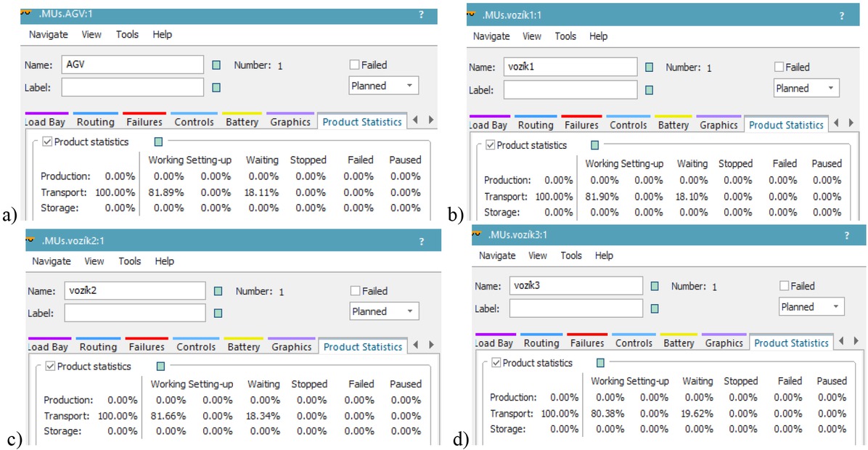Viewport: 868px width, 450px height.
Task: Click teal square next to vozík2 Product statistics
Action: click(161, 367)
